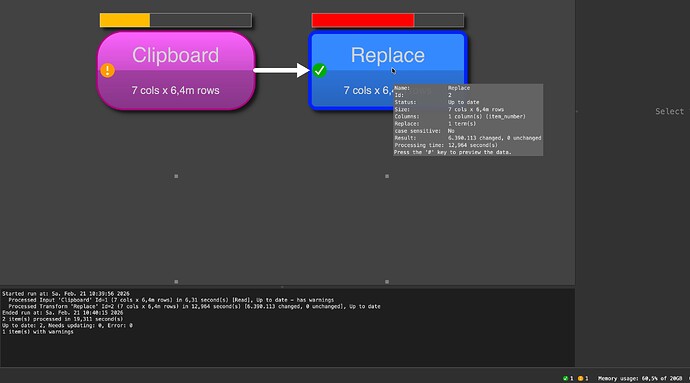Click the 'Select' text in right panel
The width and height of the screenshot is (690, 383).
pyautogui.click(x=669, y=111)
